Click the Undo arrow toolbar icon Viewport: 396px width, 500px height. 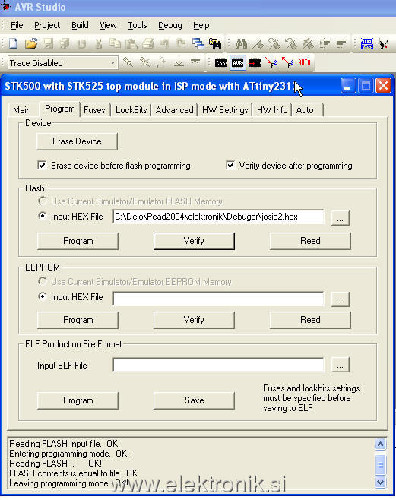pyautogui.click(x=165, y=44)
